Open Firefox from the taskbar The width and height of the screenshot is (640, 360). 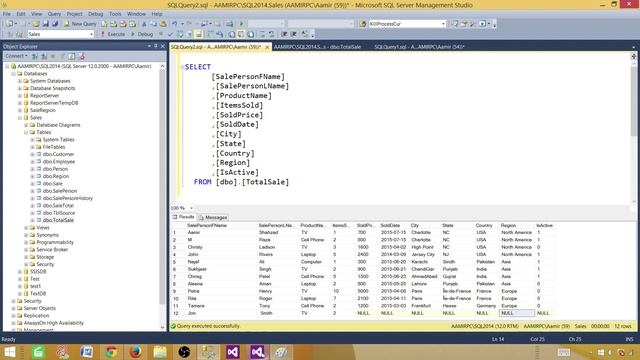(135, 351)
